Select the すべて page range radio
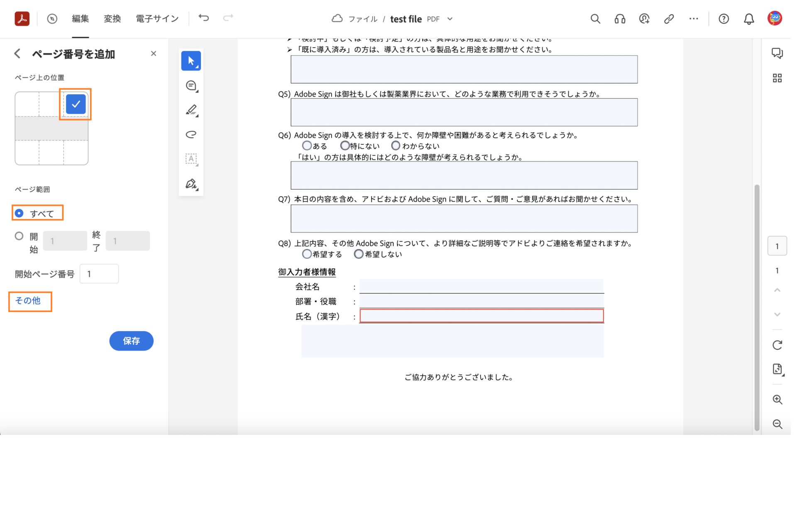797x532 pixels. pyautogui.click(x=19, y=213)
